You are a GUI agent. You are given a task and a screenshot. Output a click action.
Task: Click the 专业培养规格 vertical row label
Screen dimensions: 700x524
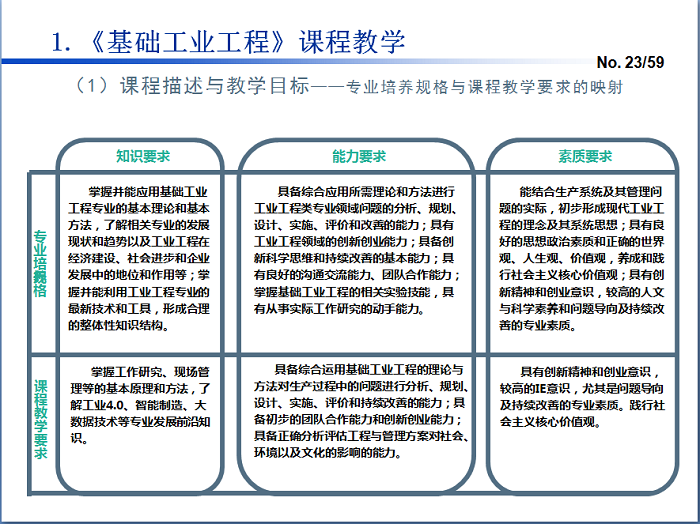point(40,264)
